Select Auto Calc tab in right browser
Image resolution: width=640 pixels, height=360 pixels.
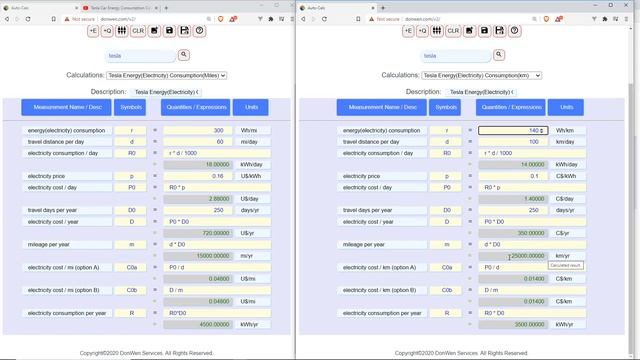(336, 8)
